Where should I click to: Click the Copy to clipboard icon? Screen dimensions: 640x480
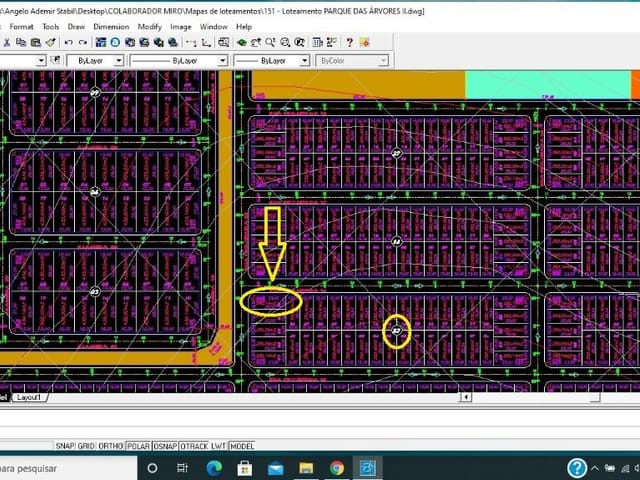21,42
